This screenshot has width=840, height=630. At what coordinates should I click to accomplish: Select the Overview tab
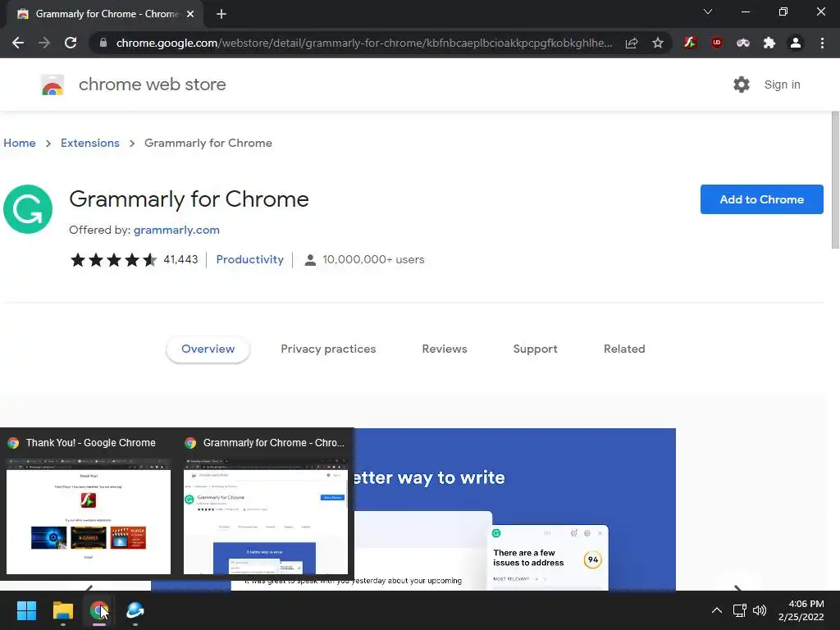[x=208, y=349]
